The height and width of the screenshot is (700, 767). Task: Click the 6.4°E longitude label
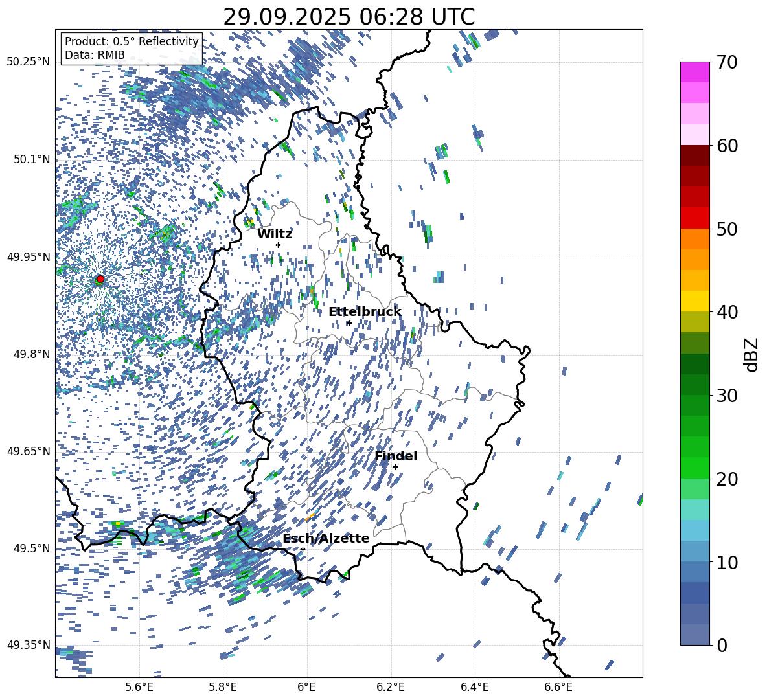point(474,687)
